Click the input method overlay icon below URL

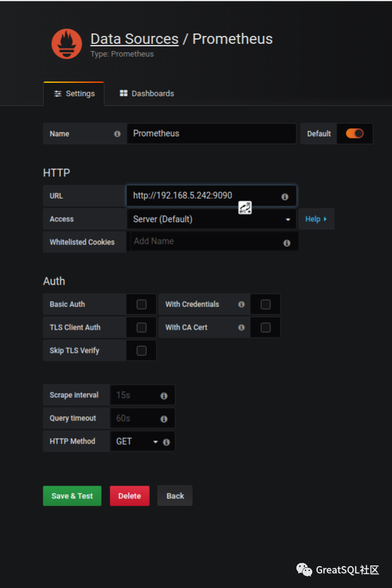(245, 207)
